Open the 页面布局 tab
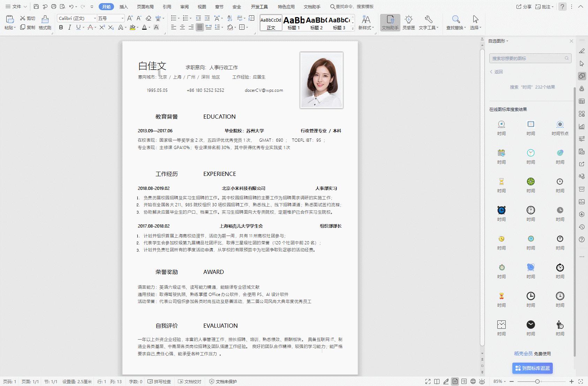Screen dimensions: 588x386 tap(145, 7)
